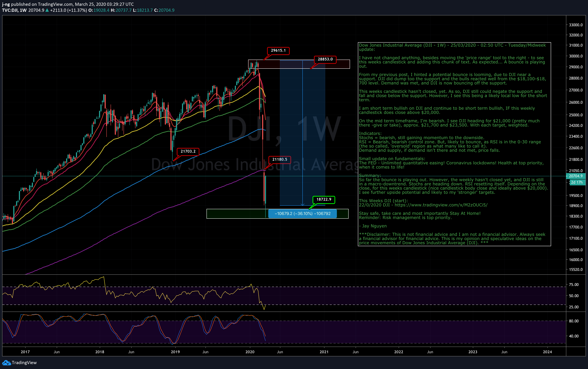Click the current price tag 20704.9 on axis
Viewport: 588px width, 369px height.
pyautogui.click(x=576, y=176)
